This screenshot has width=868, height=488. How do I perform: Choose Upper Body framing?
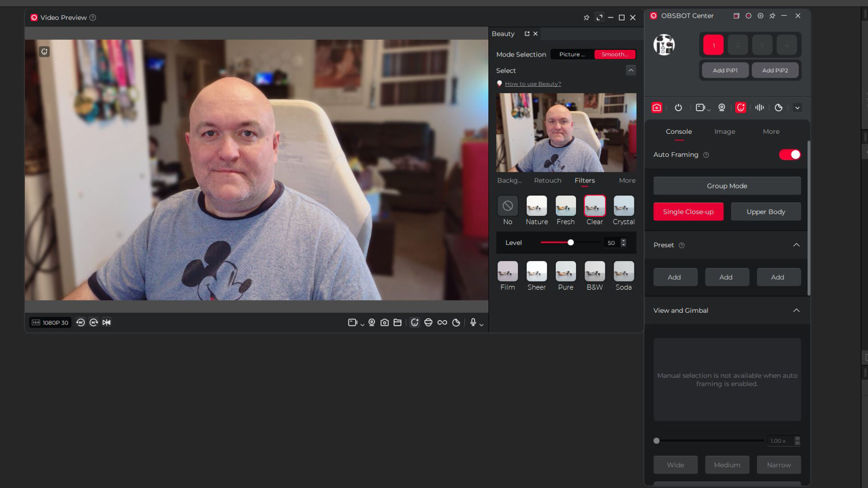pyautogui.click(x=766, y=211)
